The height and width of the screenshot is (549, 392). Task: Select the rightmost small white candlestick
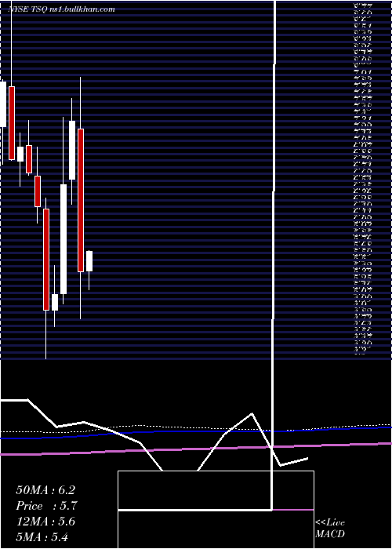[89, 261]
